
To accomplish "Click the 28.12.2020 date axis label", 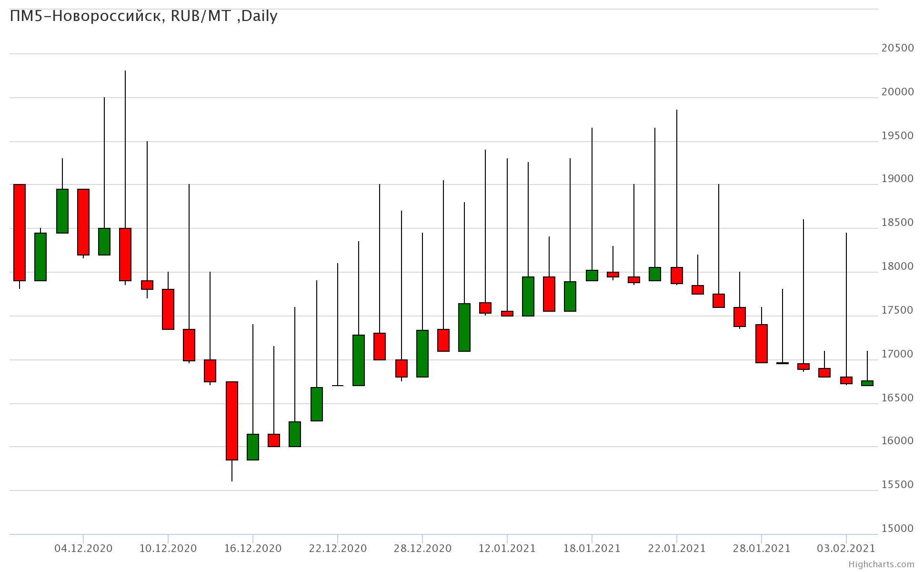I will click(x=422, y=548).
